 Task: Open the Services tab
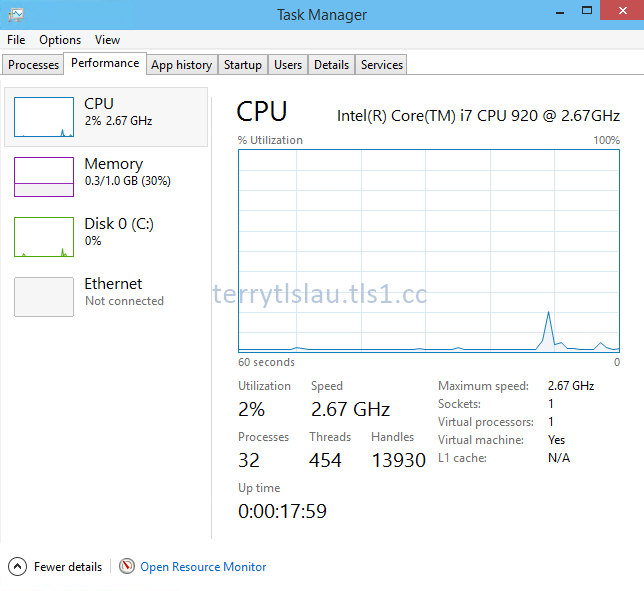tap(382, 65)
